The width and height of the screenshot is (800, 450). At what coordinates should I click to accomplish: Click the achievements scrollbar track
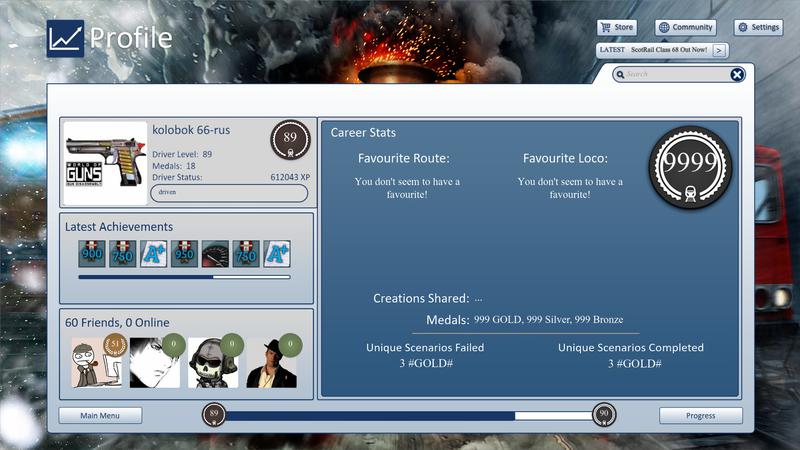184,277
